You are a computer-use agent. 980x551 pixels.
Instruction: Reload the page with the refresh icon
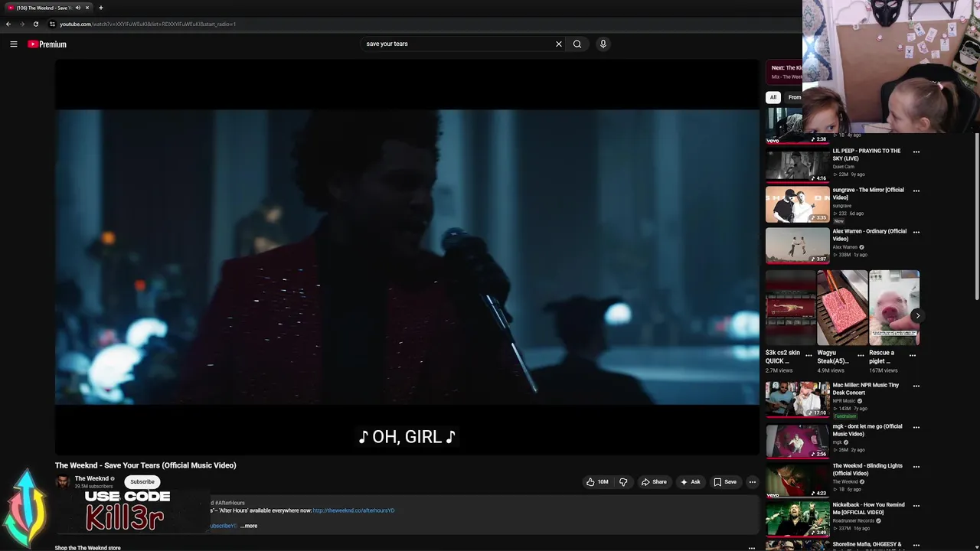[35, 24]
